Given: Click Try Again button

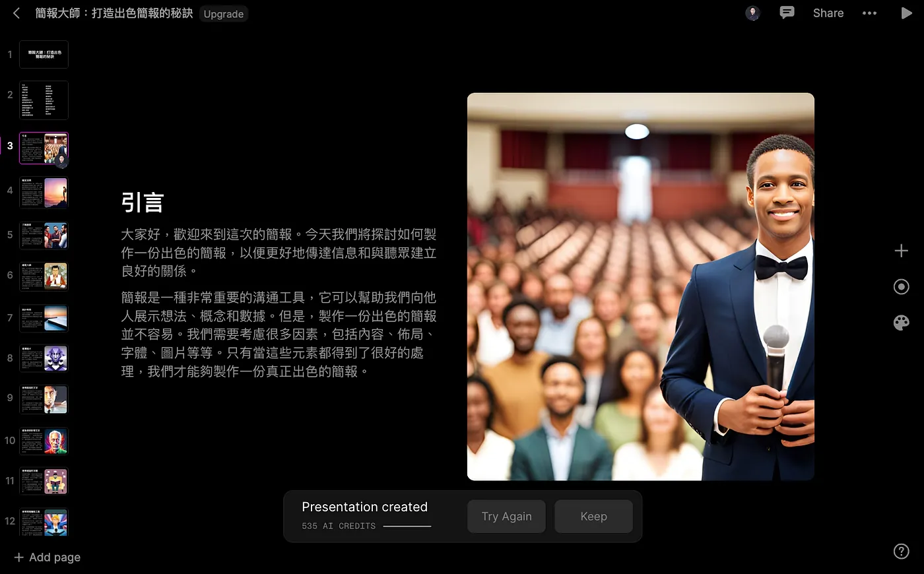Looking at the screenshot, I should coord(506,517).
